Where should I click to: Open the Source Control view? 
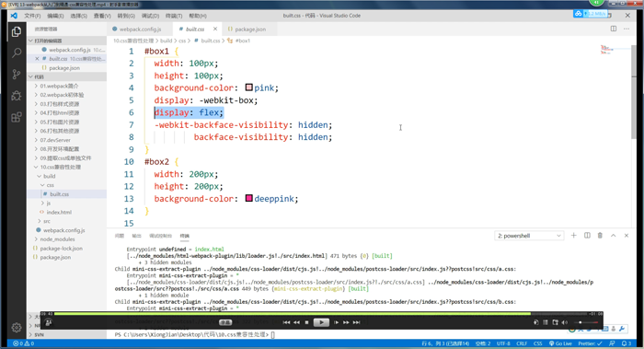click(x=17, y=75)
